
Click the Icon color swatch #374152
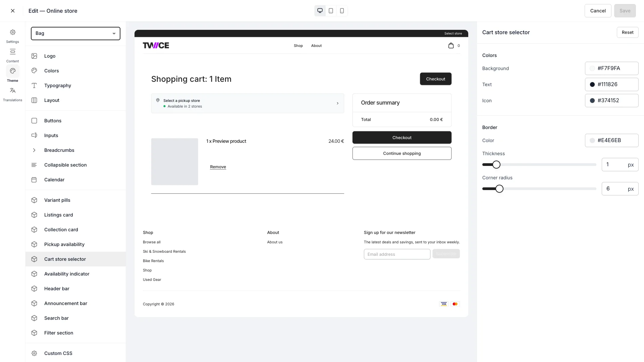click(592, 101)
